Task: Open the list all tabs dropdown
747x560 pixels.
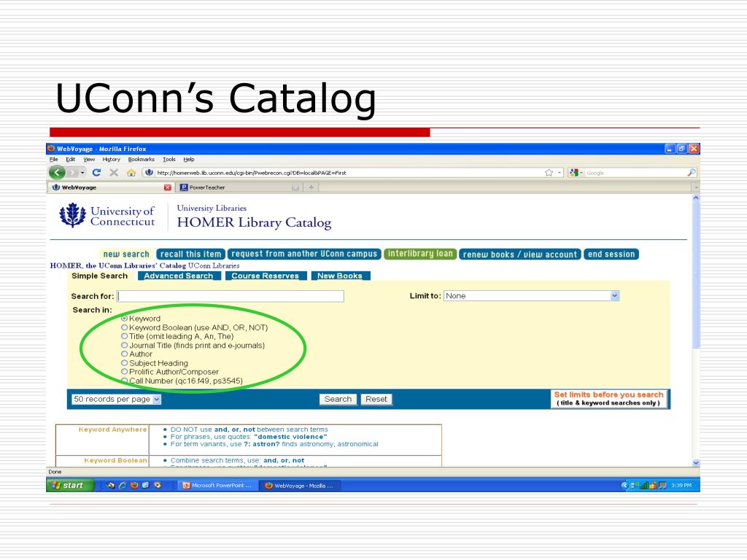Action: (x=696, y=187)
